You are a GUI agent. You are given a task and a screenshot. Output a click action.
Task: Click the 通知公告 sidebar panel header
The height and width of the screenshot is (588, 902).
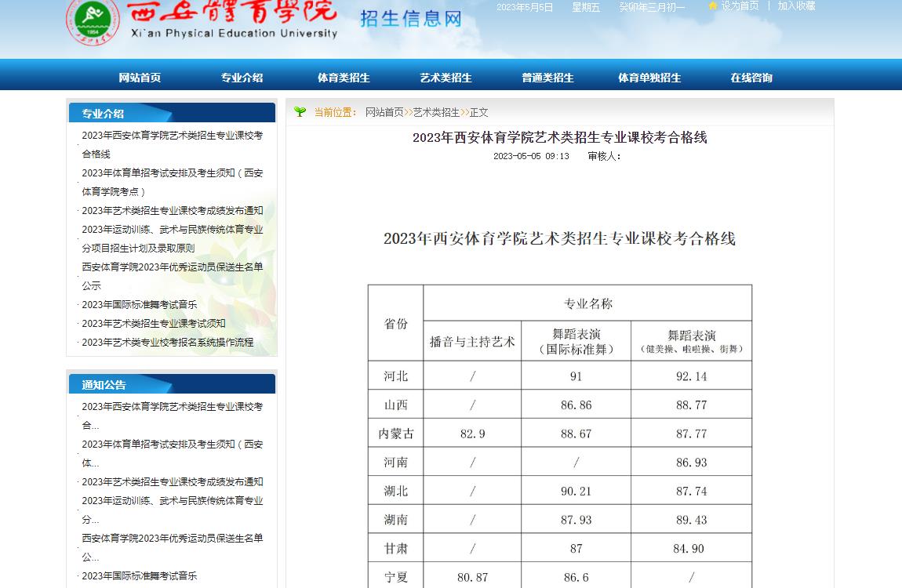pos(172,384)
